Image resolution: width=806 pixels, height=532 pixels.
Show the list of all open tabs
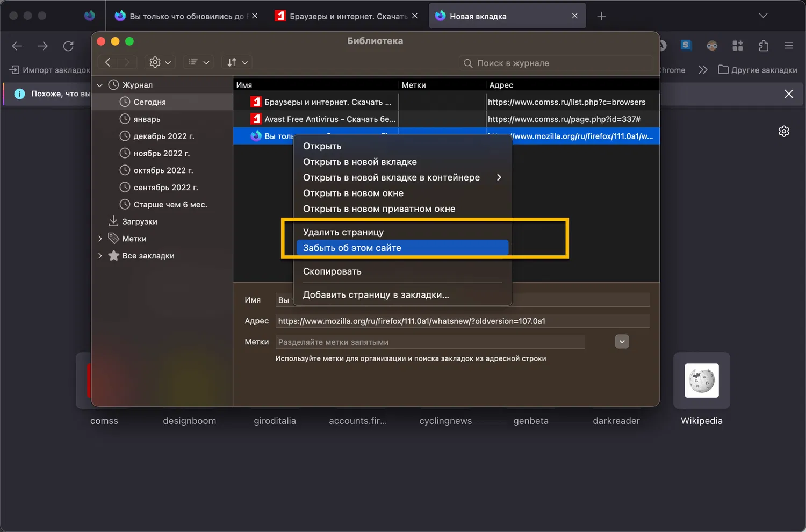[763, 16]
